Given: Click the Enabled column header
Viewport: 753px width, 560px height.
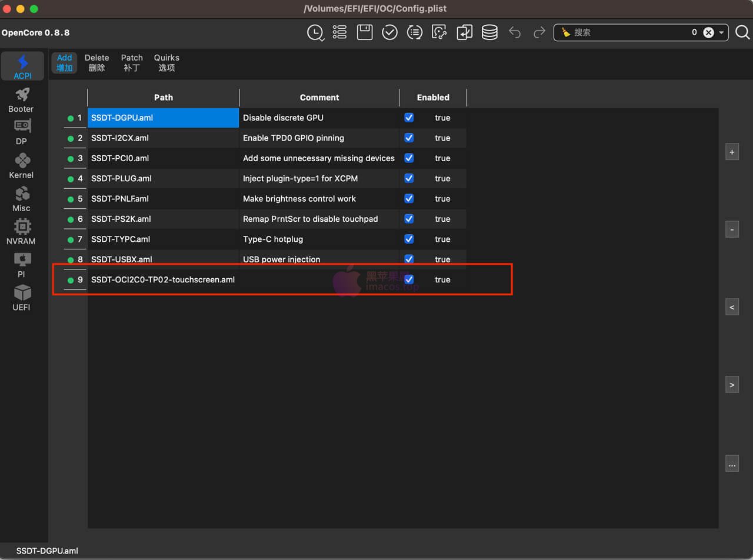Looking at the screenshot, I should pyautogui.click(x=433, y=98).
